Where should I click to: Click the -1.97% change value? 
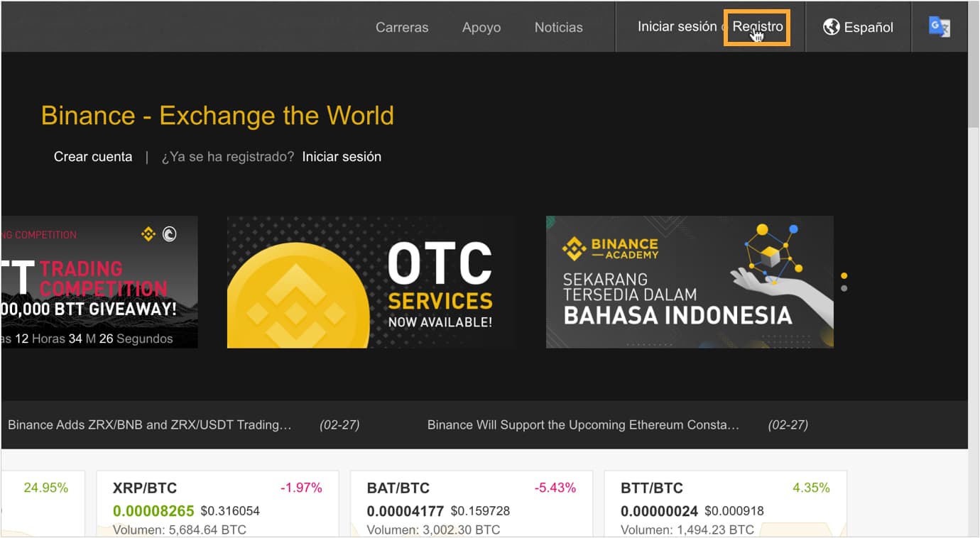(x=301, y=488)
